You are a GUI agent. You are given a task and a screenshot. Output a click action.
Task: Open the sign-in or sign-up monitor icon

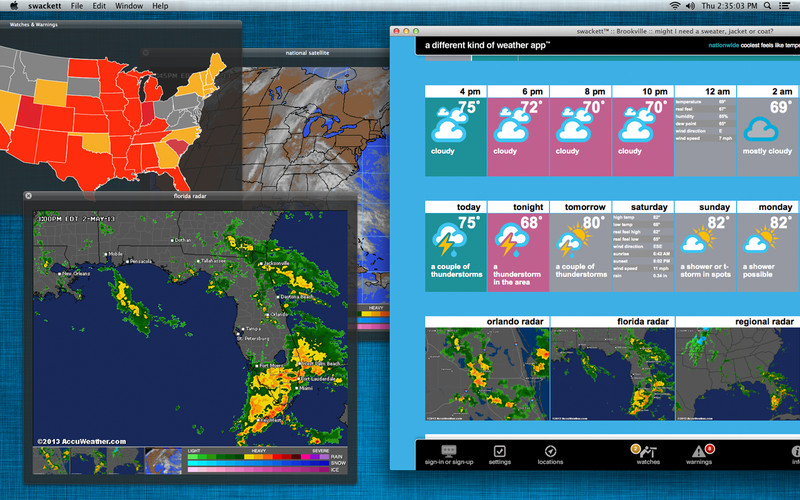pyautogui.click(x=448, y=451)
